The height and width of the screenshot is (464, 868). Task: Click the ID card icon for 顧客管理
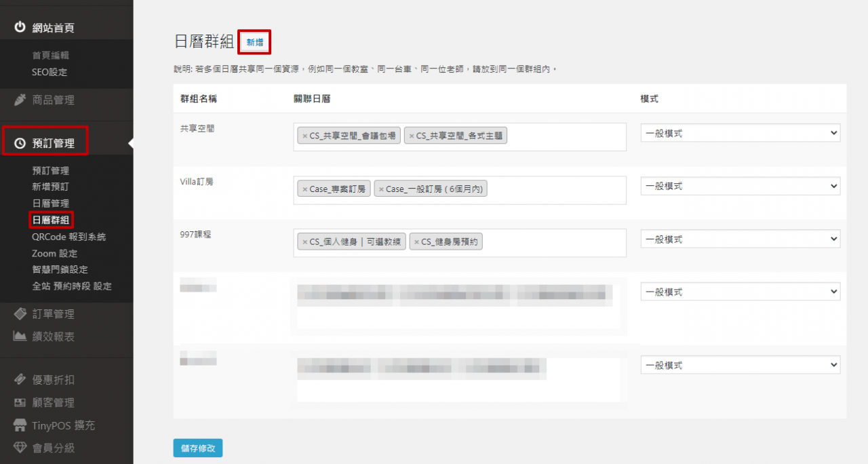(x=20, y=403)
